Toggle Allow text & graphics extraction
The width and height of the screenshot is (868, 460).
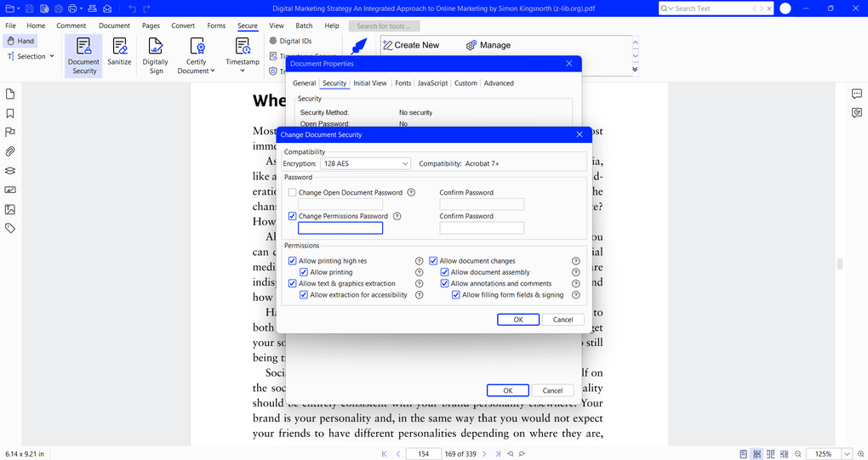tap(292, 284)
